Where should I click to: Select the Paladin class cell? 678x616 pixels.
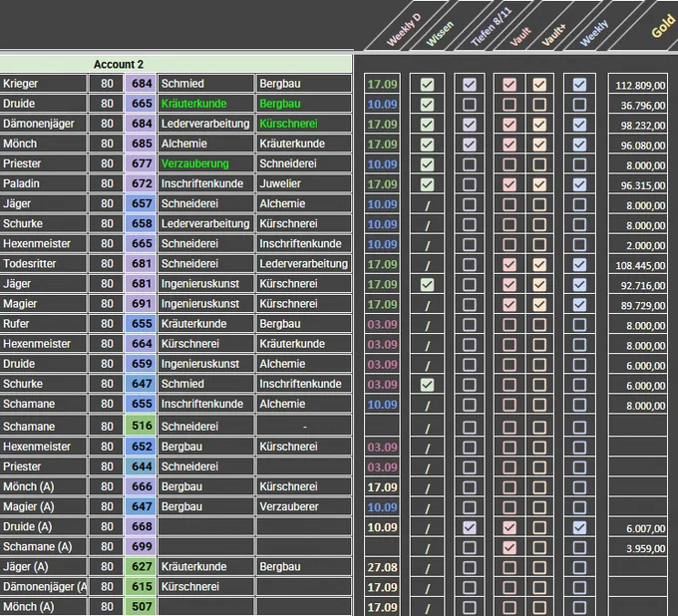pyautogui.click(x=43, y=183)
